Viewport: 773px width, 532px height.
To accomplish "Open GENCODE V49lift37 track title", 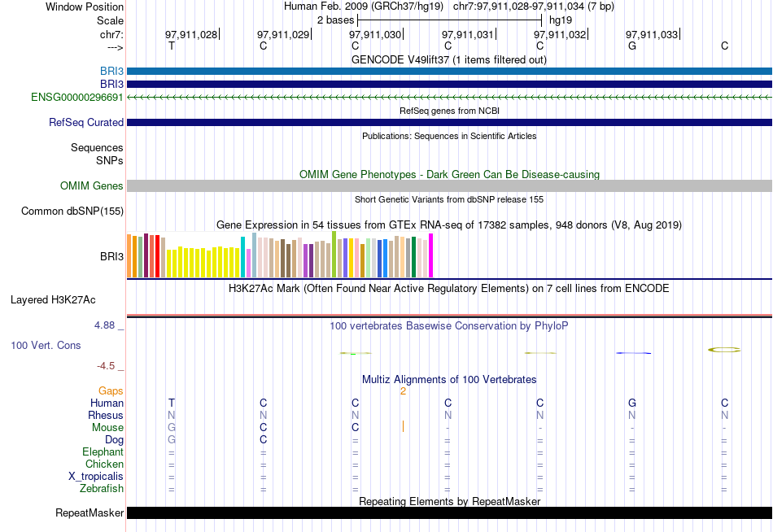I will (x=448, y=59).
